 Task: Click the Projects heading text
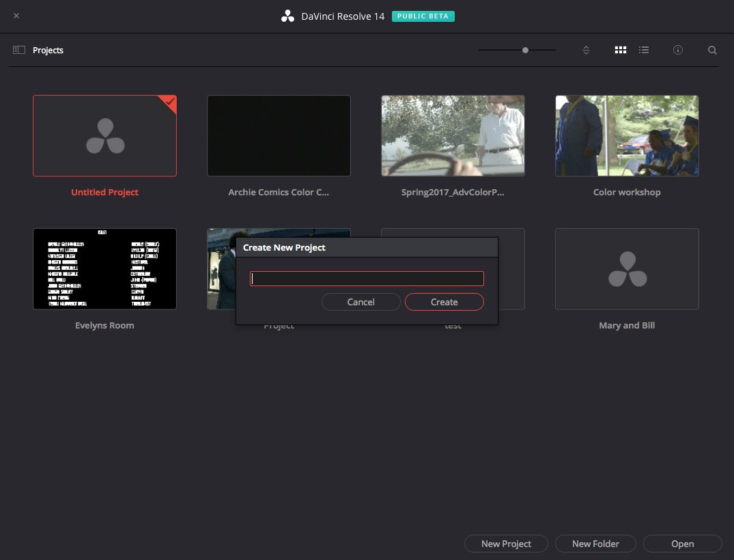(x=48, y=50)
